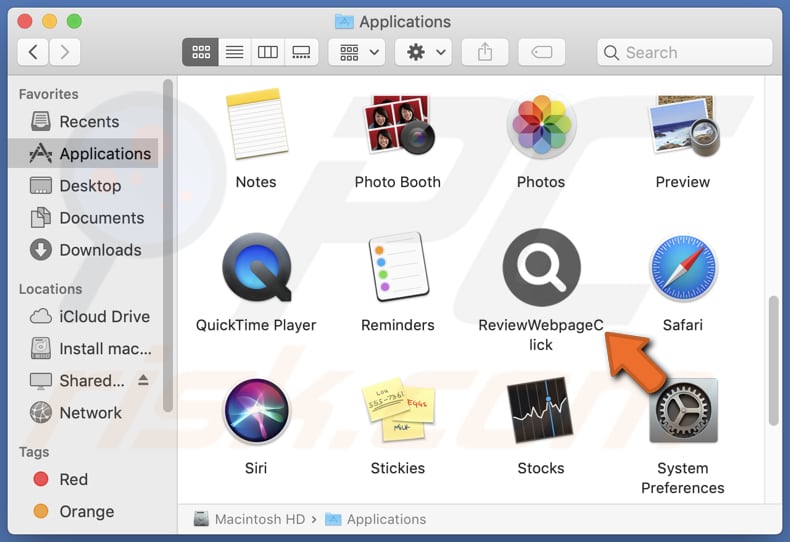The image size is (790, 542).
Task: Click the Locations section header
Action: click(50, 289)
